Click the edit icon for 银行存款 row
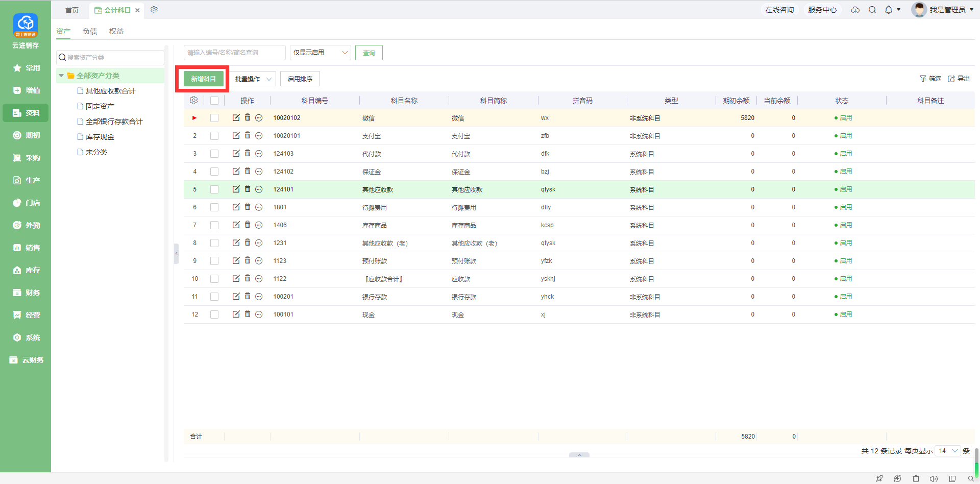Viewport: 980px width, 484px height. (236, 296)
